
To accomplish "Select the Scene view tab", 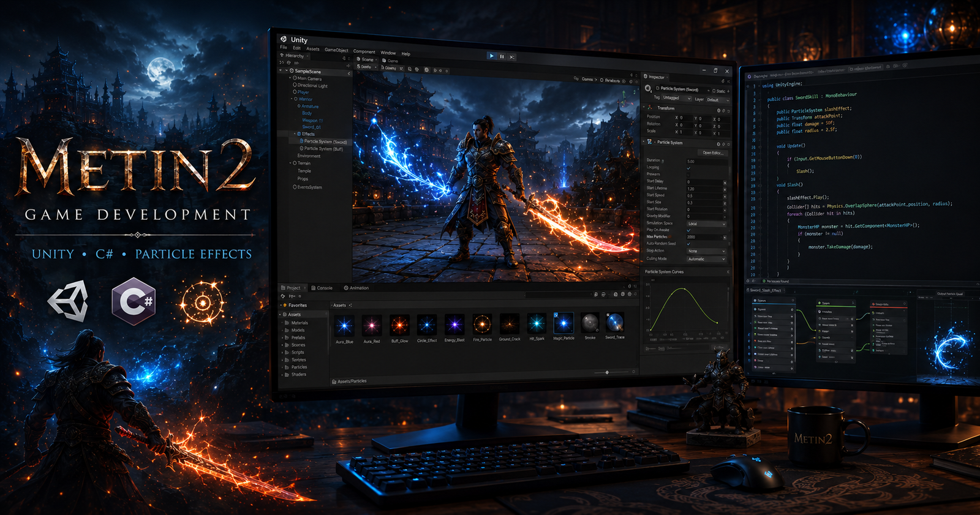I will pos(366,59).
